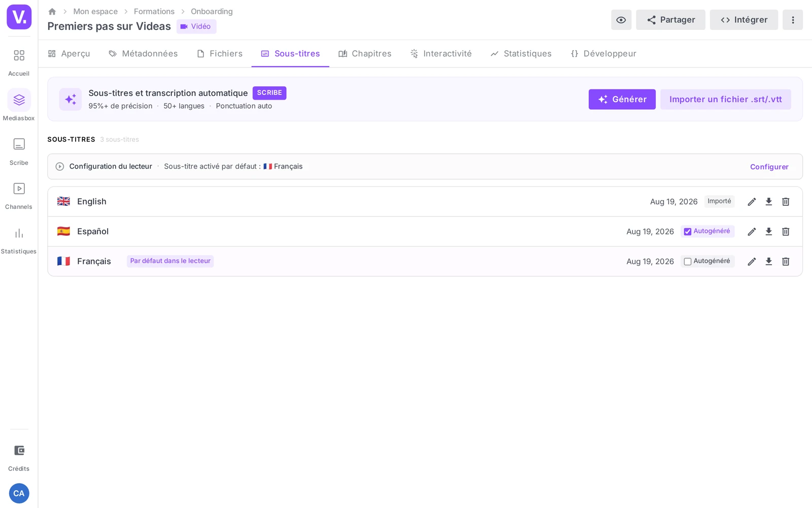The width and height of the screenshot is (812, 508).
Task: Click the Importé tag on English row
Action: click(720, 201)
